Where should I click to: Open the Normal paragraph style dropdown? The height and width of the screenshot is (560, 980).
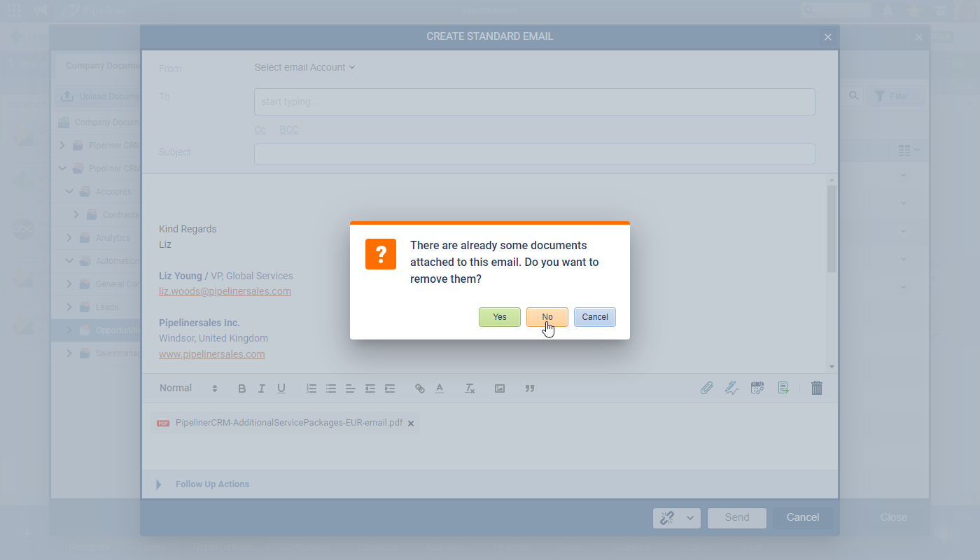click(188, 388)
